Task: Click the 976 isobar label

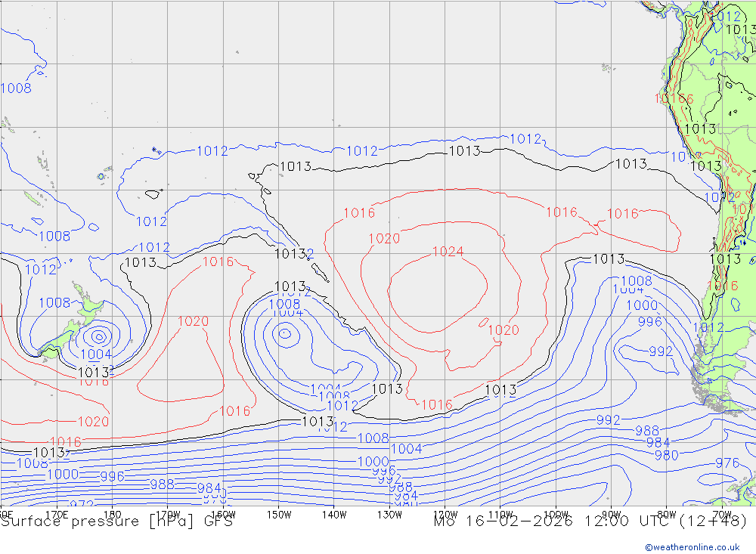Action: (727, 463)
